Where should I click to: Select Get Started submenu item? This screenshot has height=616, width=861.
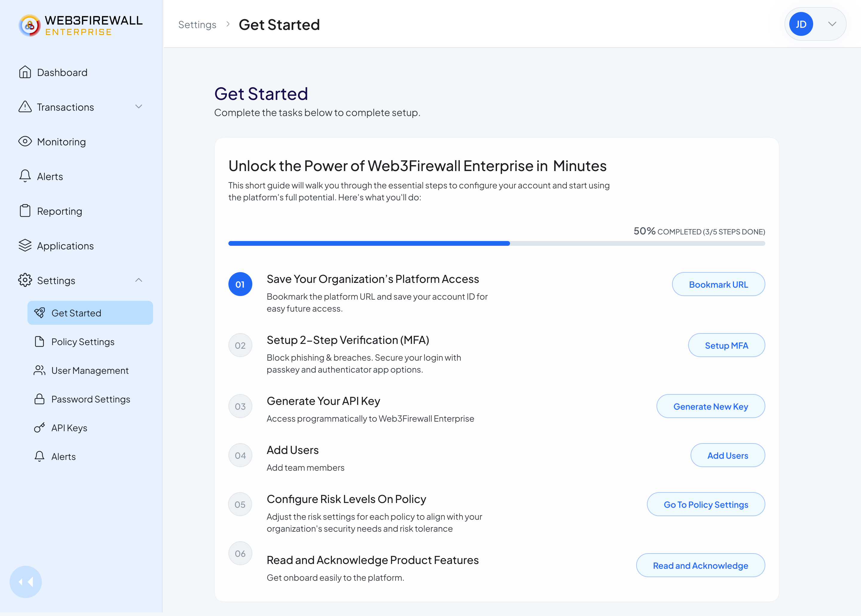click(x=90, y=313)
